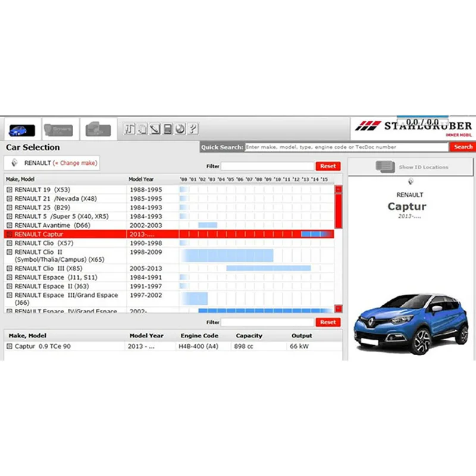This screenshot has width=476, height=476.
Task: Click the diagonal tool toolbar icon
Action: pos(155,129)
